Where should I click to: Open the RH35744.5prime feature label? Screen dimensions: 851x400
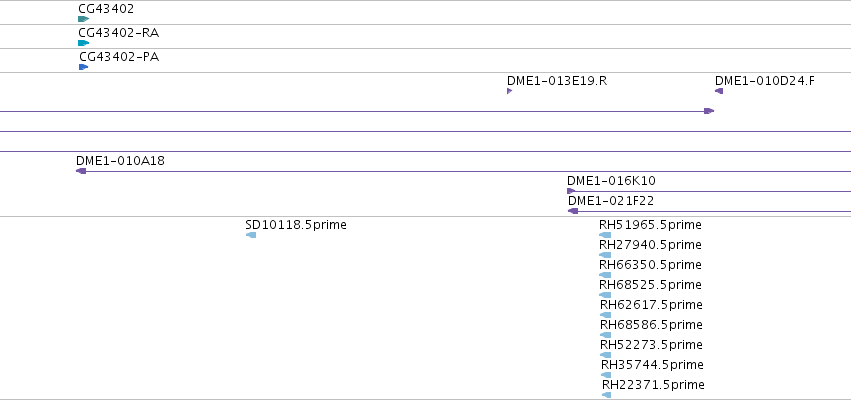point(652,365)
